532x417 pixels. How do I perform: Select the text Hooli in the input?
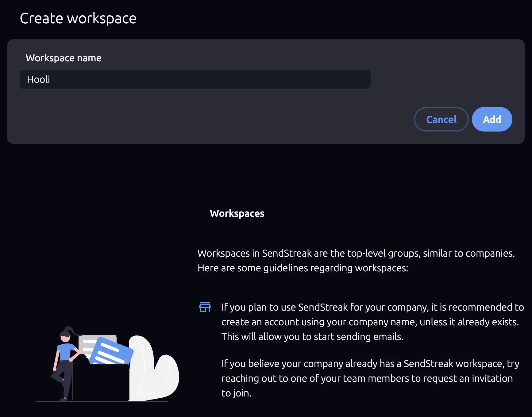click(38, 79)
